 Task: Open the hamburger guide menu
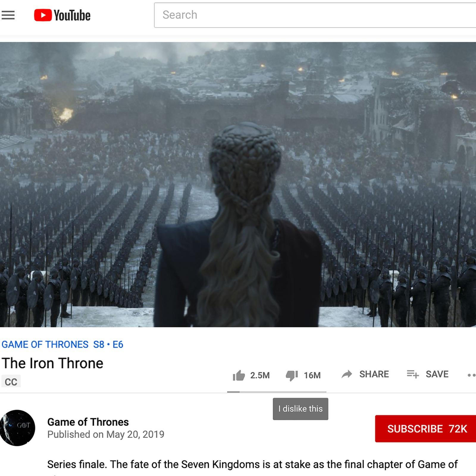pyautogui.click(x=8, y=15)
